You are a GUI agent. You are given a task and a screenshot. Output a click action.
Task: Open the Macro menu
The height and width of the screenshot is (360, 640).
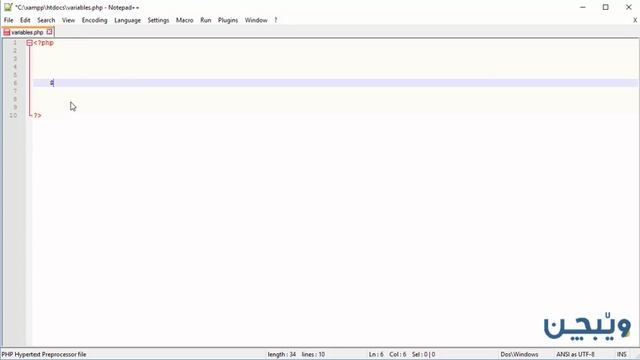(184, 20)
